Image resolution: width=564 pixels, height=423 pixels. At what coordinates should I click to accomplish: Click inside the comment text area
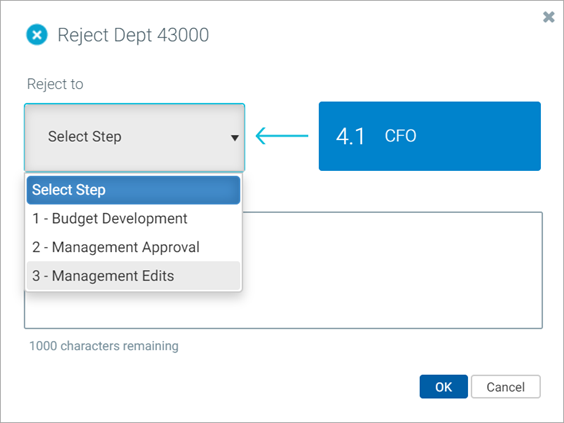coord(392,270)
